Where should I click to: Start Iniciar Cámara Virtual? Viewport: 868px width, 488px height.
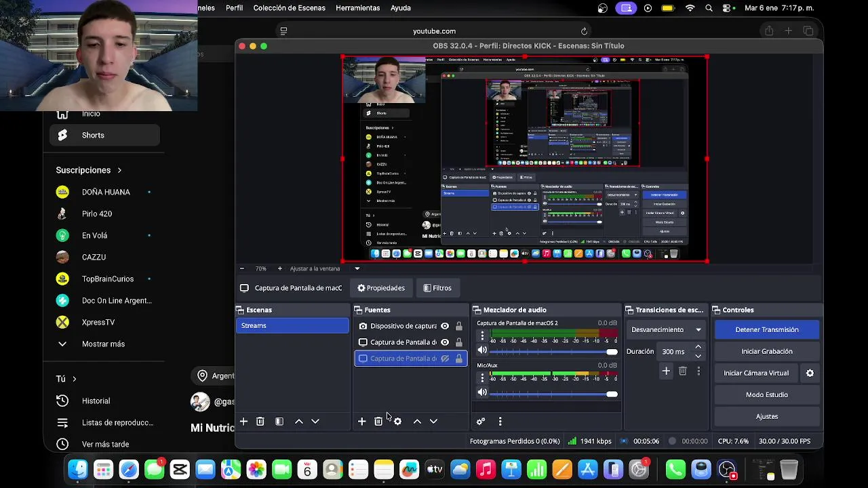(756, 373)
